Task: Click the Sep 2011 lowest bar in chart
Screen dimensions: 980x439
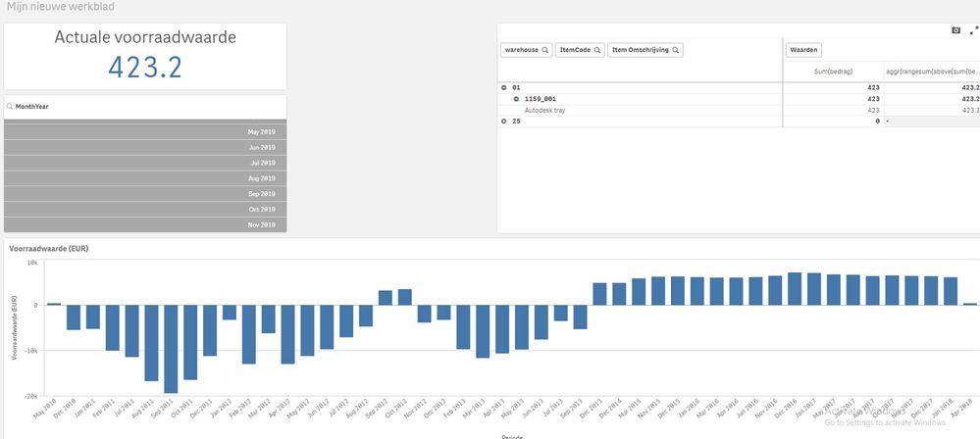Action: pyautogui.click(x=171, y=349)
